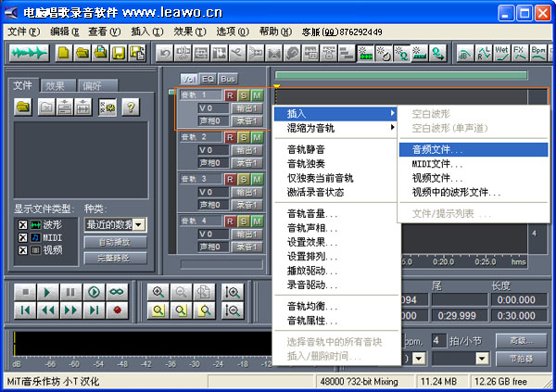The width and height of the screenshot is (556, 392).
Task: Mute track 1 with the M button
Action: coord(257,95)
